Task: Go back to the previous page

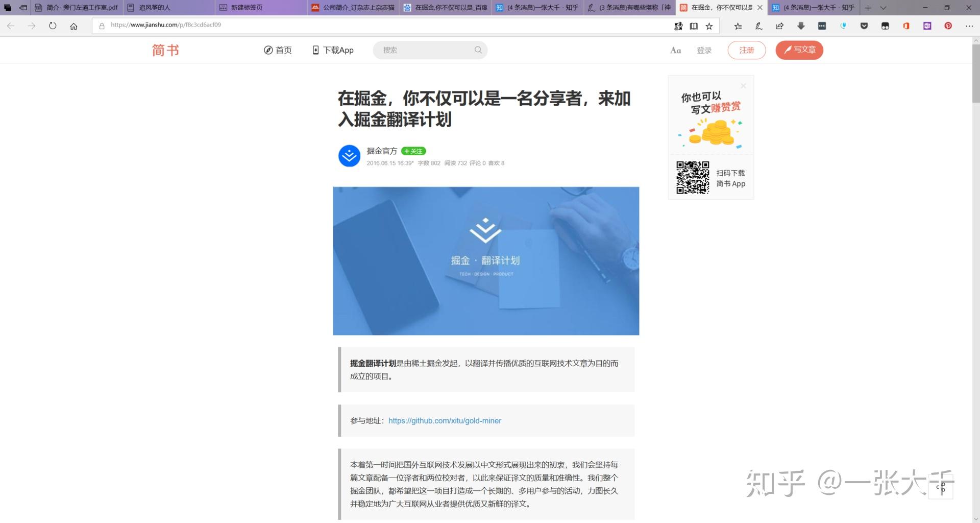Action: (x=11, y=26)
